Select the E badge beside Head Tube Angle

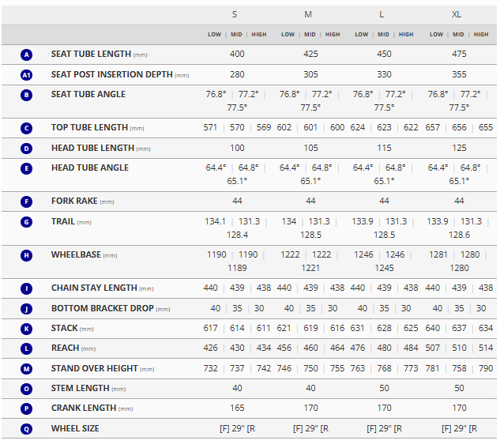(x=27, y=168)
